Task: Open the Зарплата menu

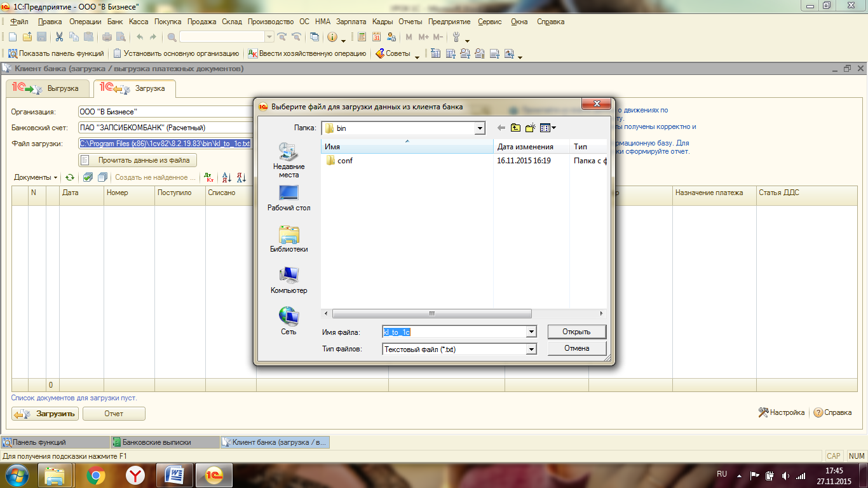Action: 351,22
